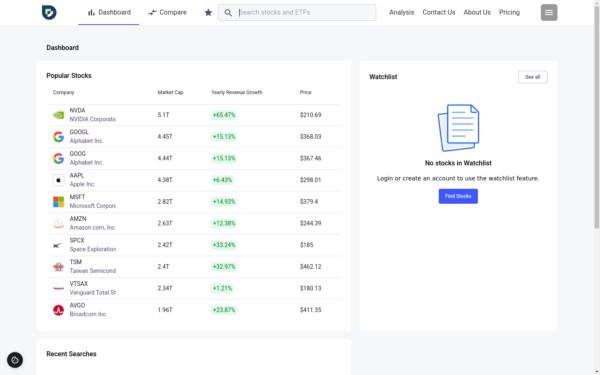This screenshot has width=600, height=375.
Task: Open the Contact Us page
Action: click(x=439, y=12)
